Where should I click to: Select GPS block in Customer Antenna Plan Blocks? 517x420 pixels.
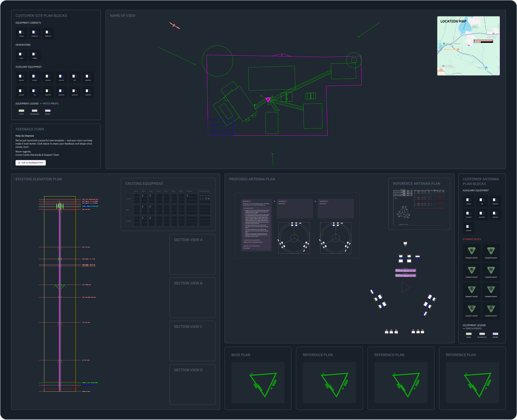[482, 201]
